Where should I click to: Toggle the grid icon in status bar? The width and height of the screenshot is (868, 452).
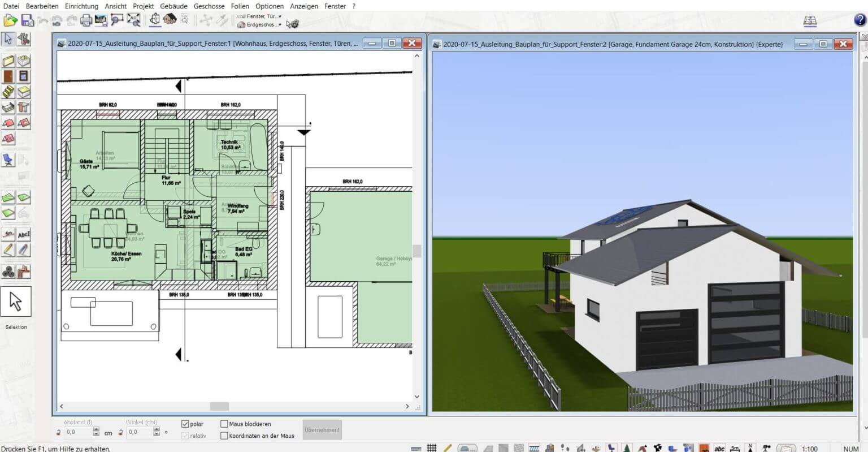coord(432,448)
